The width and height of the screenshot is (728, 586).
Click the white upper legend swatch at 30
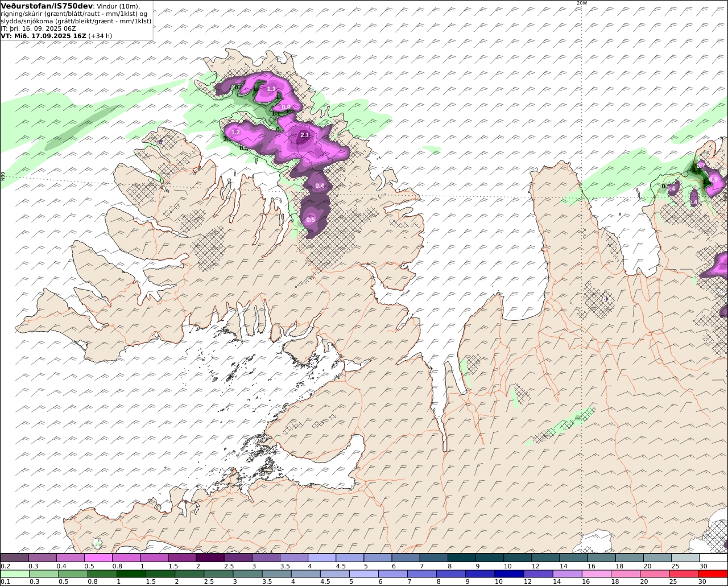tap(713, 558)
